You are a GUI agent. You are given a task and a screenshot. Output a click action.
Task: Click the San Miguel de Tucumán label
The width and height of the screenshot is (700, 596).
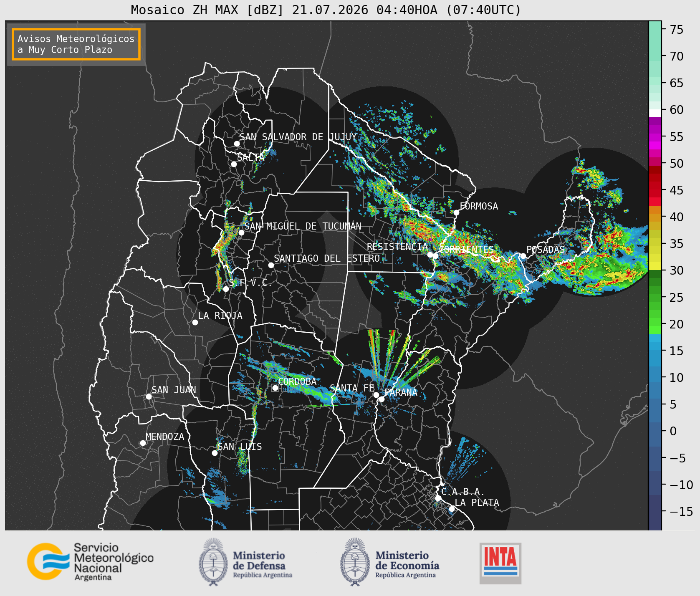point(303,226)
